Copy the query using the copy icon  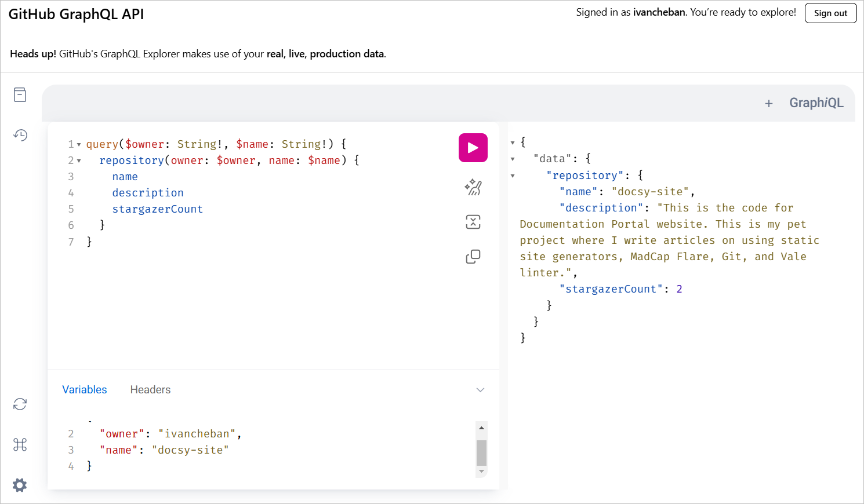pos(473,257)
